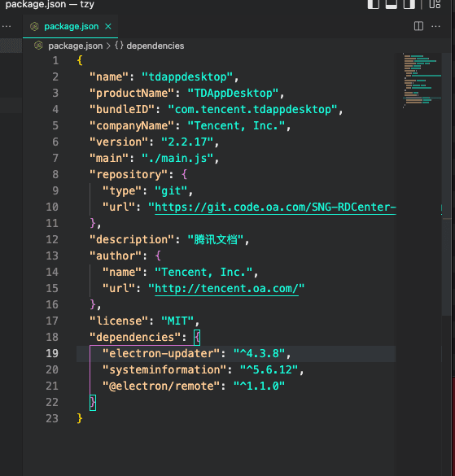Click line number 18 gutter for dependencies
The height and width of the screenshot is (476, 455).
click(x=52, y=337)
